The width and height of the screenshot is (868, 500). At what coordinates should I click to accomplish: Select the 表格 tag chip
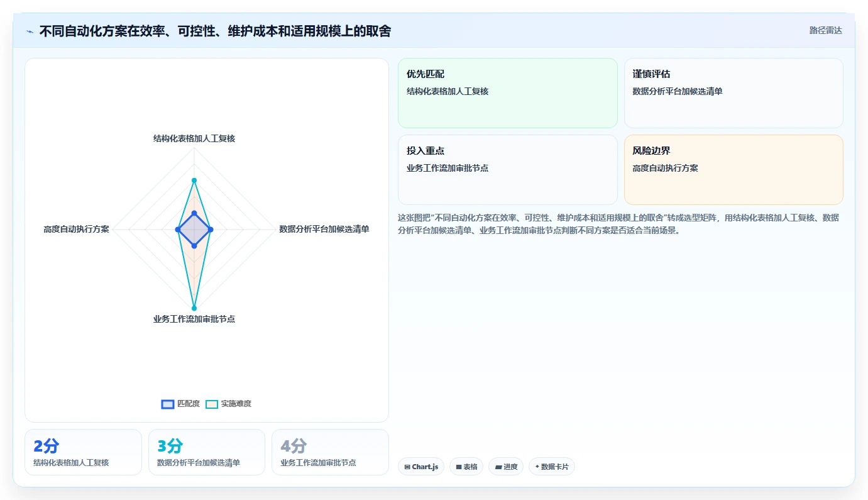(466, 467)
